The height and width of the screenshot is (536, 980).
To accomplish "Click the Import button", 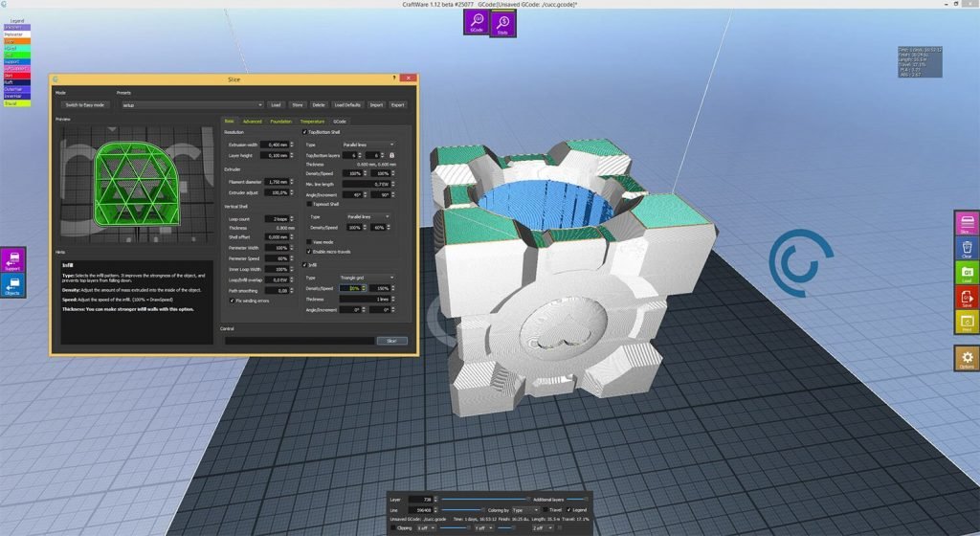I will click(376, 105).
